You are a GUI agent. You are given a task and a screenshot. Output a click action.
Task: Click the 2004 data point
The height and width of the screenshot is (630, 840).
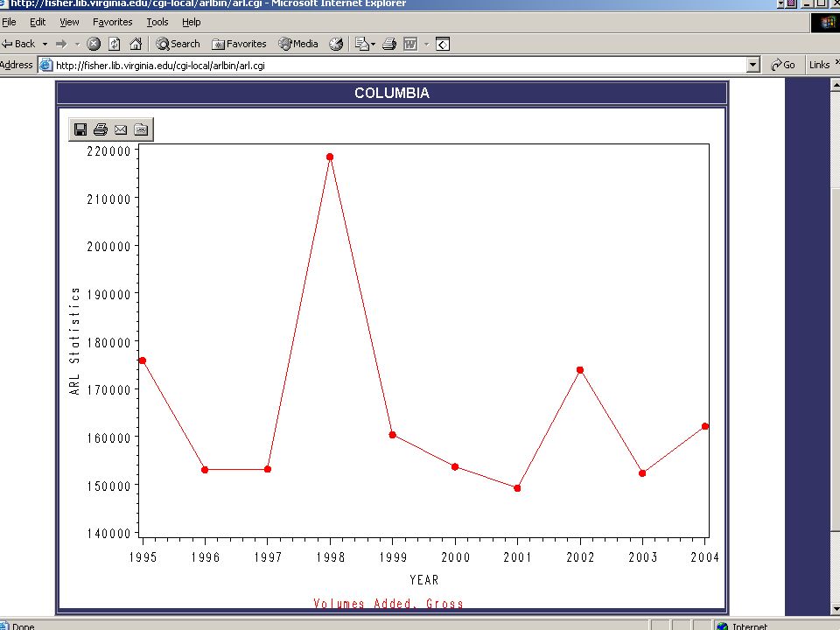click(x=705, y=426)
